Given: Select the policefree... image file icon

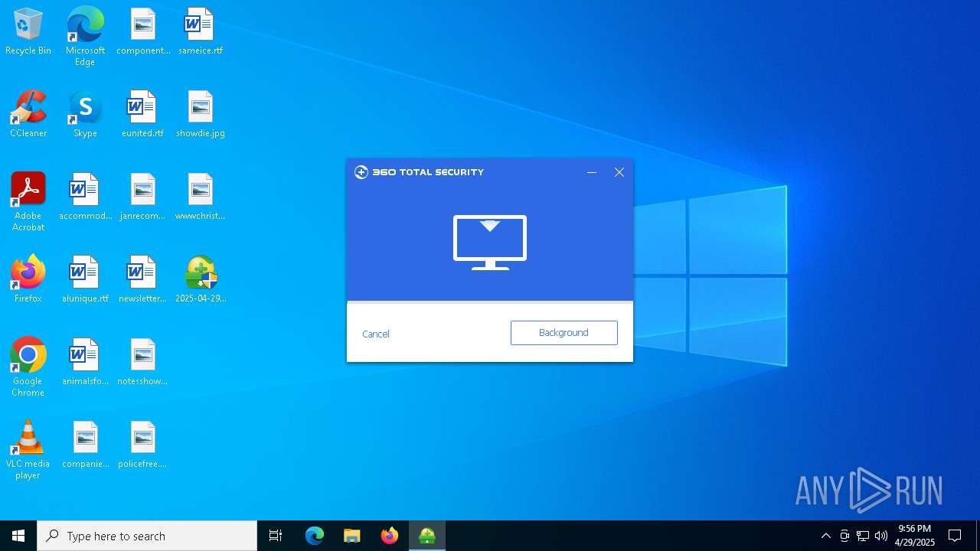Looking at the screenshot, I should pyautogui.click(x=143, y=445).
